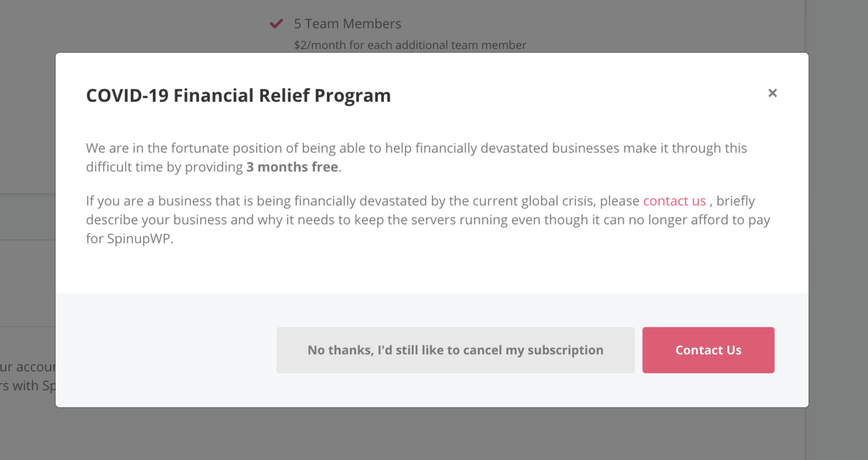Click the partially hidden 'rs with Sp' background text
Viewport: 868px width, 460px height.
coord(28,386)
